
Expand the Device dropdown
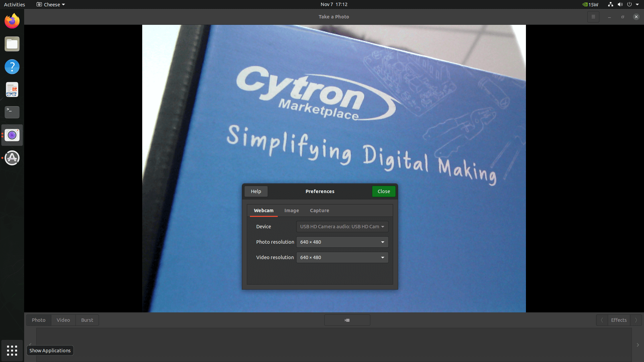pos(342,227)
